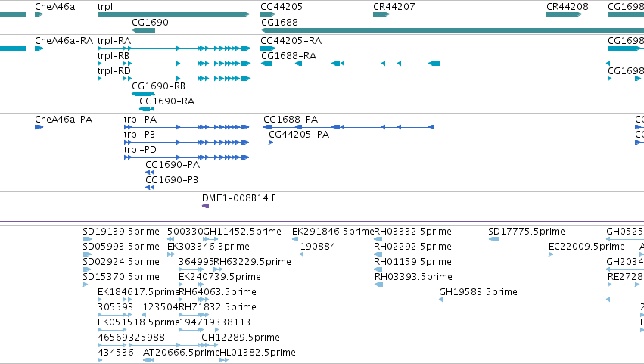Select the RH64063.5prime EST label

coord(218,292)
